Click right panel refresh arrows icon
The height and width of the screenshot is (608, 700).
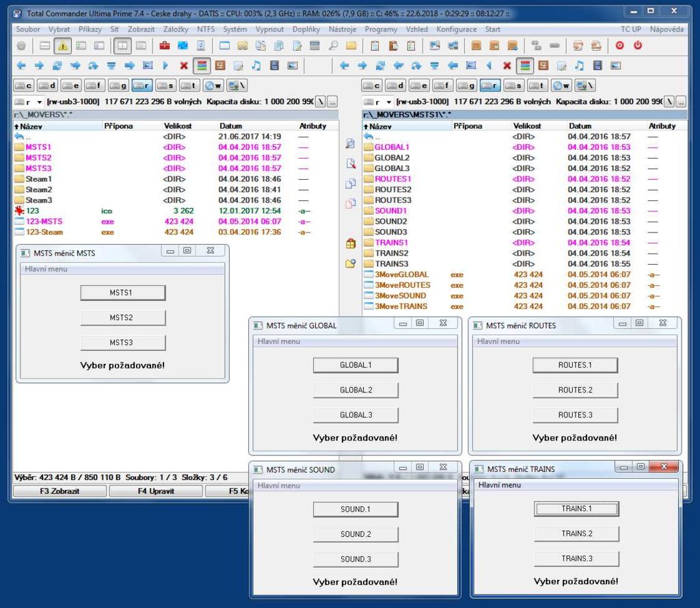(380, 66)
